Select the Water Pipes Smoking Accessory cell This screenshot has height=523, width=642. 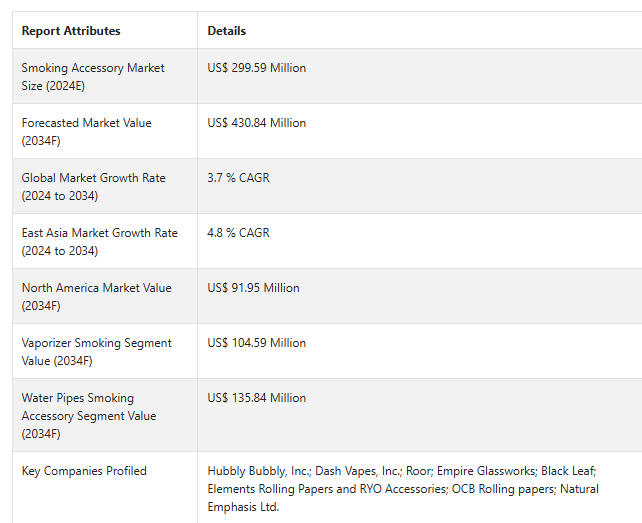[105, 415]
